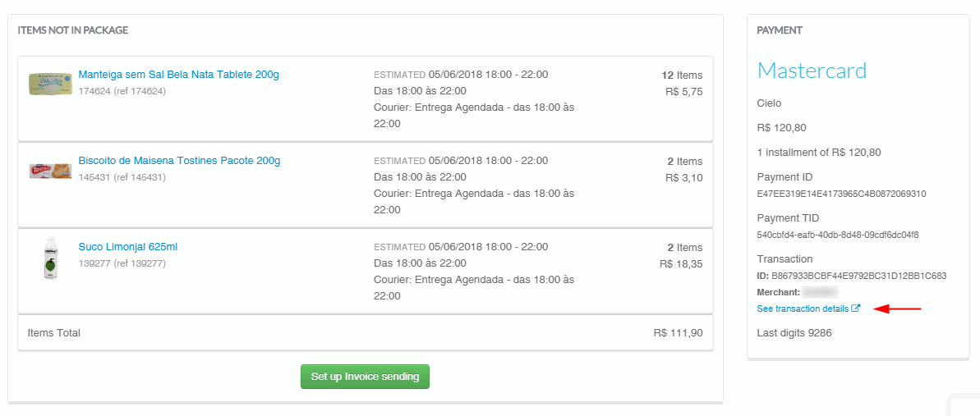Select the Payment TID value text

click(837, 235)
